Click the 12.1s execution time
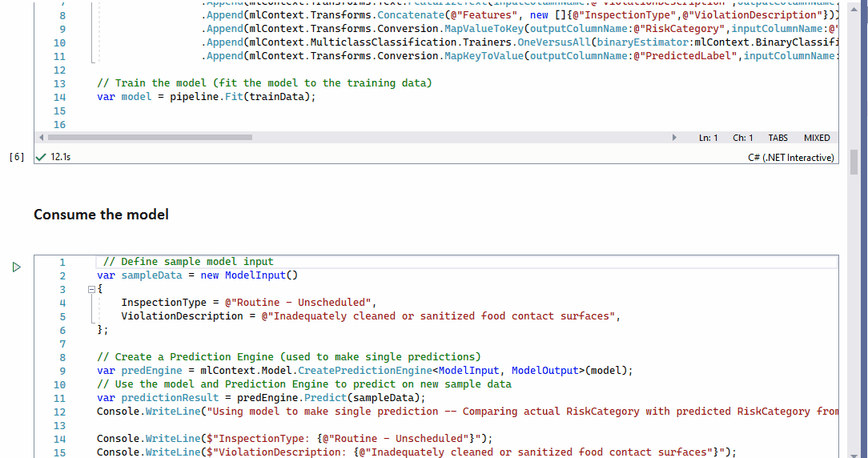 tap(60, 157)
